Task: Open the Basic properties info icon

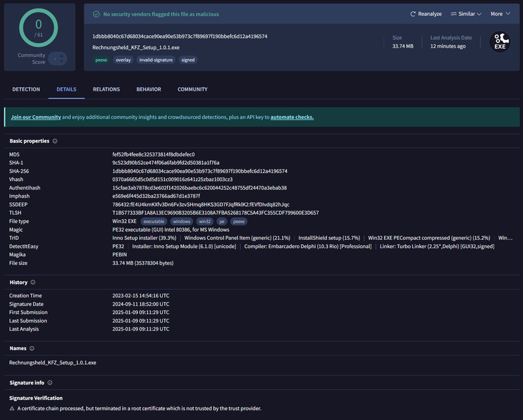Action: tap(55, 141)
